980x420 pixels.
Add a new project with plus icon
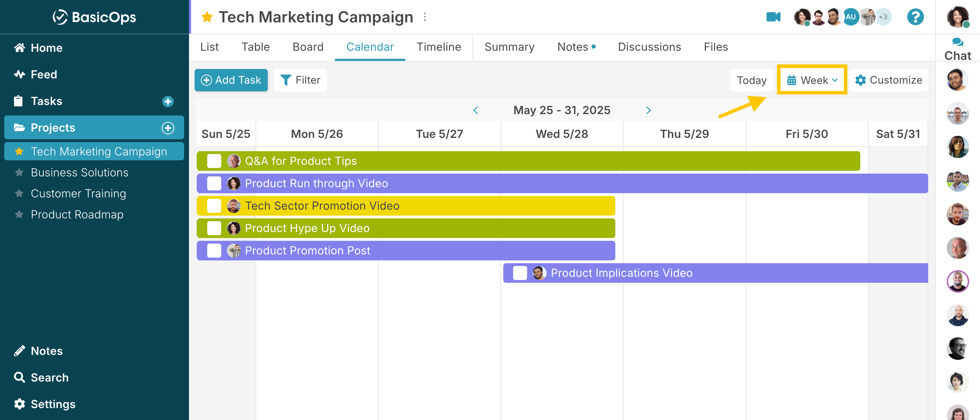[x=168, y=128]
